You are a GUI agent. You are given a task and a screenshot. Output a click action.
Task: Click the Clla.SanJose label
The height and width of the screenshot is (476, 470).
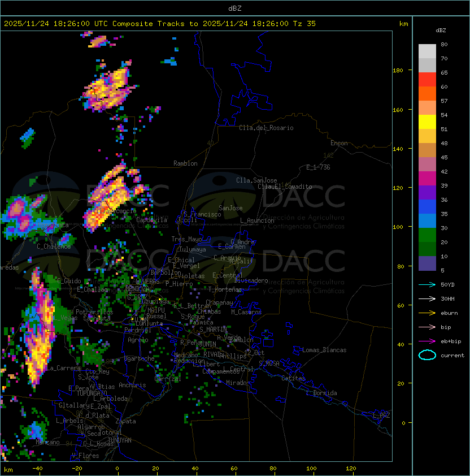coord(256,180)
